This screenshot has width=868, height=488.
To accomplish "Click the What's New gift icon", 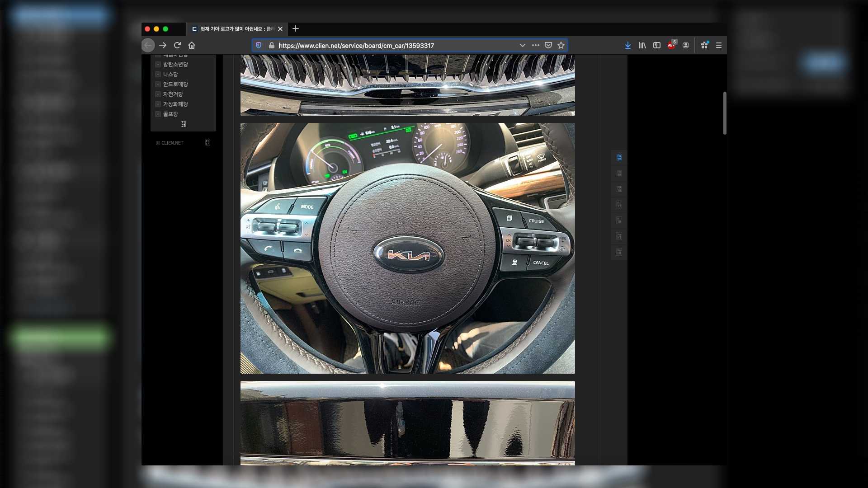I will (704, 45).
